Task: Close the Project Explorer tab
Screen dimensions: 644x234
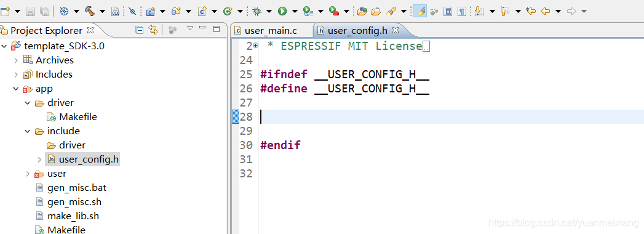Action: [x=91, y=30]
